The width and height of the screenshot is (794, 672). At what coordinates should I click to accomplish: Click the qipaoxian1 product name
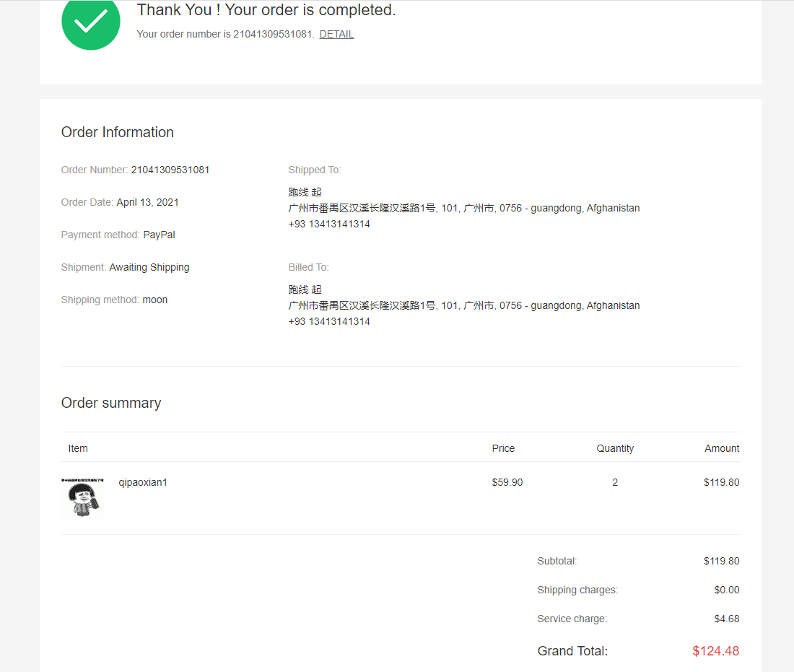point(143,482)
